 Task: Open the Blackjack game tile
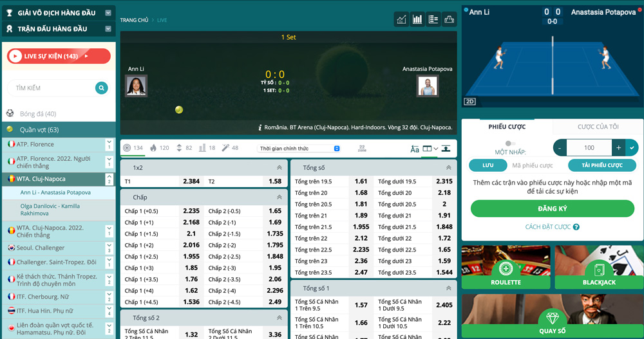coord(599,267)
